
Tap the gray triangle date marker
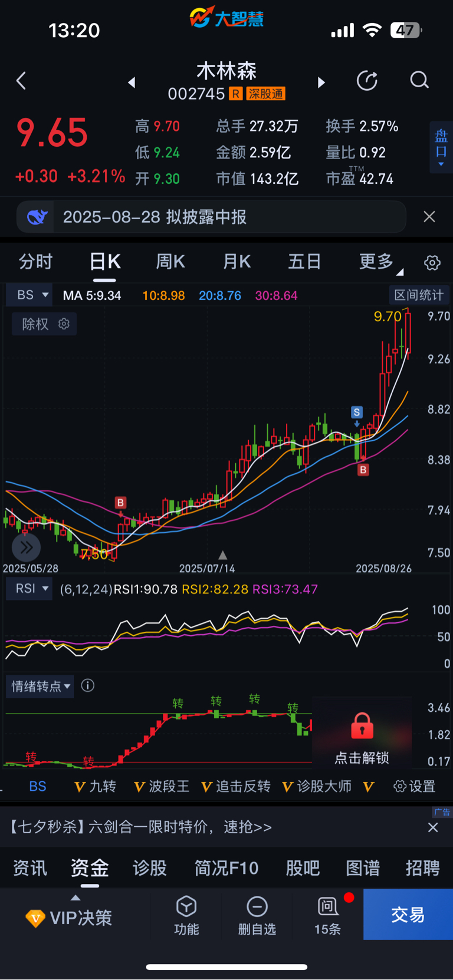[x=222, y=555]
